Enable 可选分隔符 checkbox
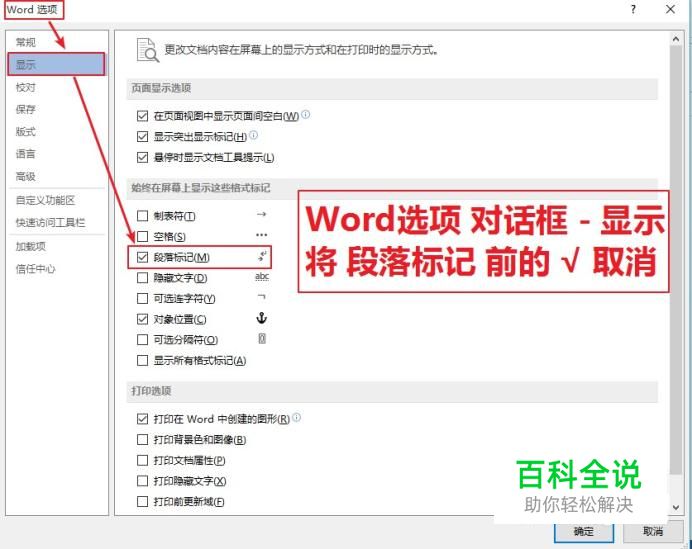 (x=142, y=340)
